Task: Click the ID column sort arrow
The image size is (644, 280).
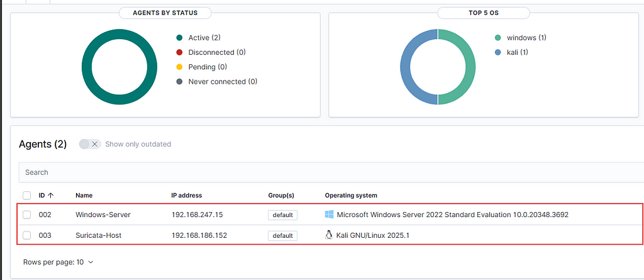Action: (x=51, y=195)
